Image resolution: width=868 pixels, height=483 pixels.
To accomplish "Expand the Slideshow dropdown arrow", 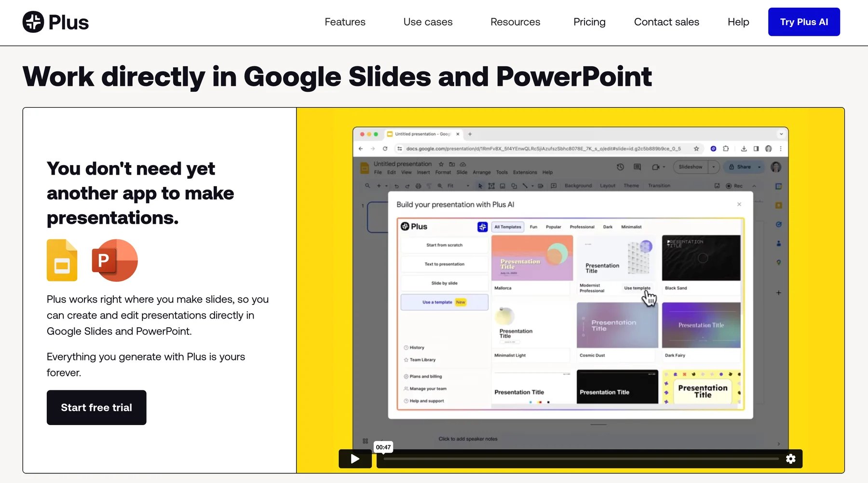I will 714,167.
